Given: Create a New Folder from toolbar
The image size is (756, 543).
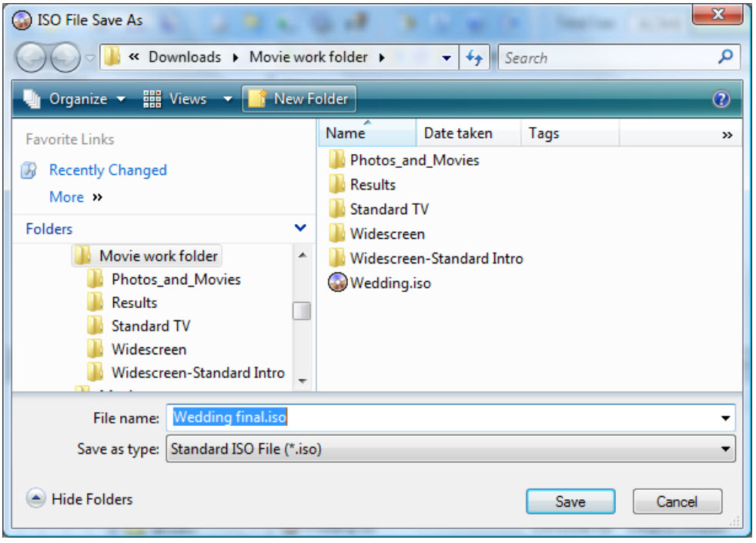Looking at the screenshot, I should tap(299, 99).
